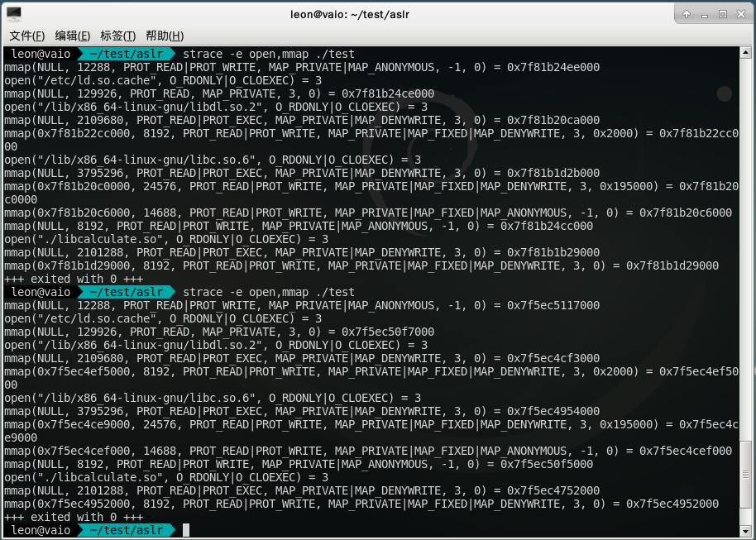Click the first open("./libcalculate.so") line
This screenshot has height=540, width=756.
click(x=166, y=239)
